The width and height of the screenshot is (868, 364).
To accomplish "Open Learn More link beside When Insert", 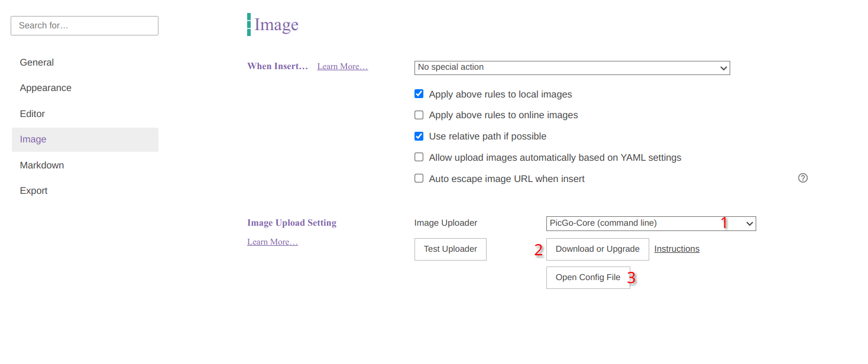I will (x=342, y=66).
